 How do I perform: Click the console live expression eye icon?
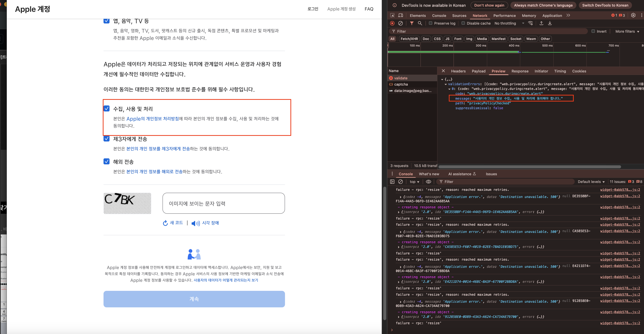click(x=428, y=182)
